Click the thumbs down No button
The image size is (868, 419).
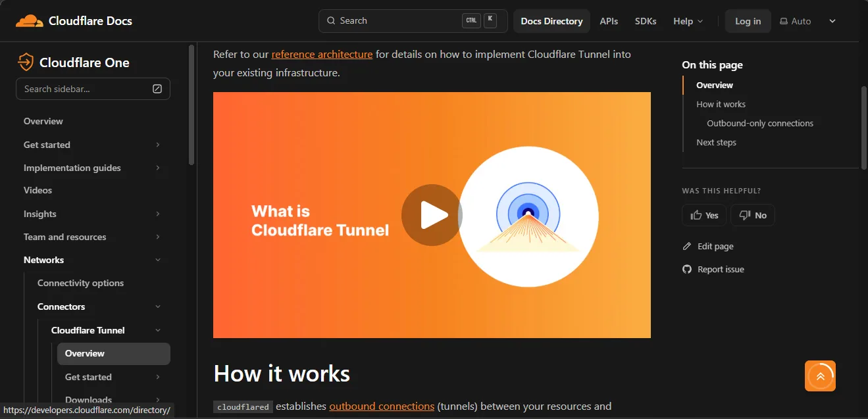[x=753, y=215]
